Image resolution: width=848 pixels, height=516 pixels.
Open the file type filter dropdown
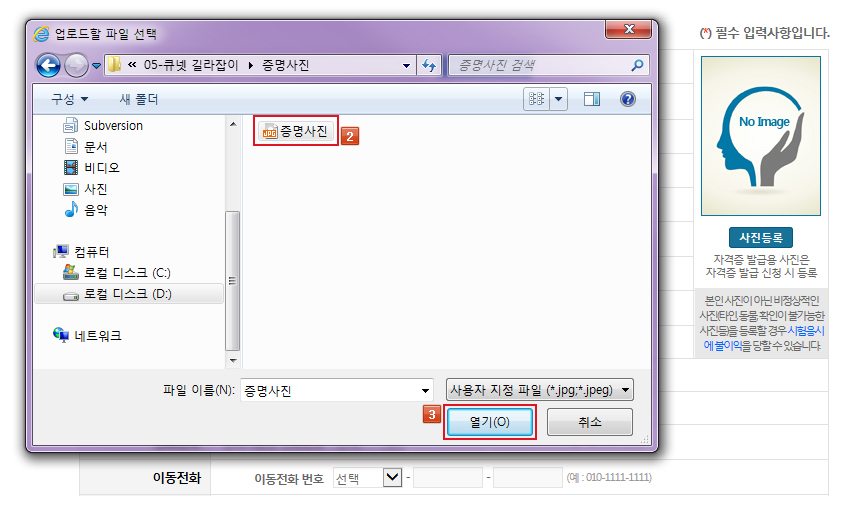[540, 389]
